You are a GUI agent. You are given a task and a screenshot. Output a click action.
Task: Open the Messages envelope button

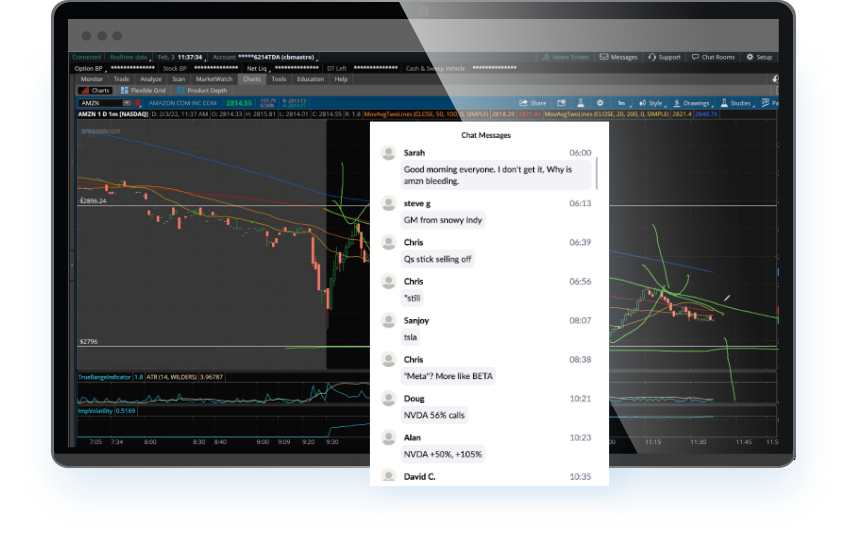(619, 57)
